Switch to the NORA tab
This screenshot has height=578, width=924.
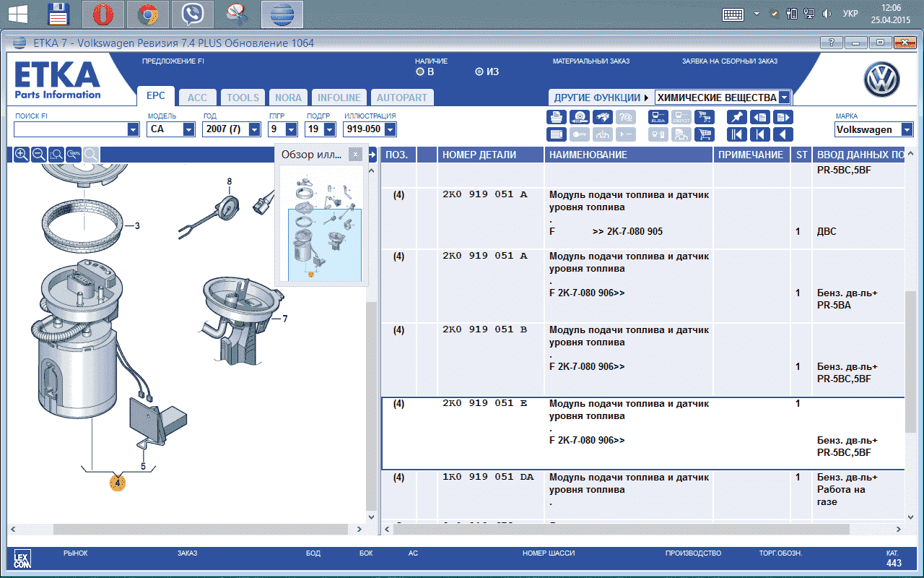(x=289, y=98)
